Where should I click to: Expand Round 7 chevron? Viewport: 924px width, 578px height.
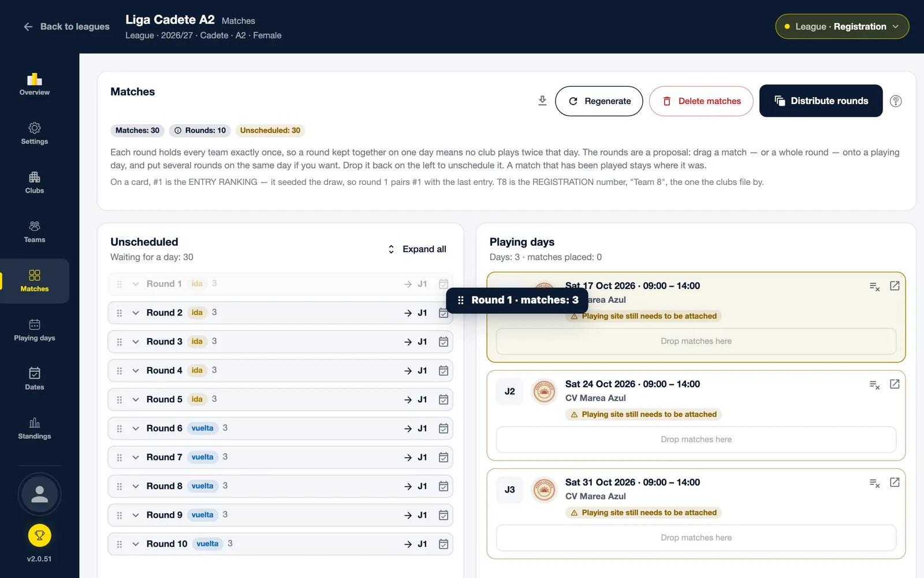click(136, 457)
